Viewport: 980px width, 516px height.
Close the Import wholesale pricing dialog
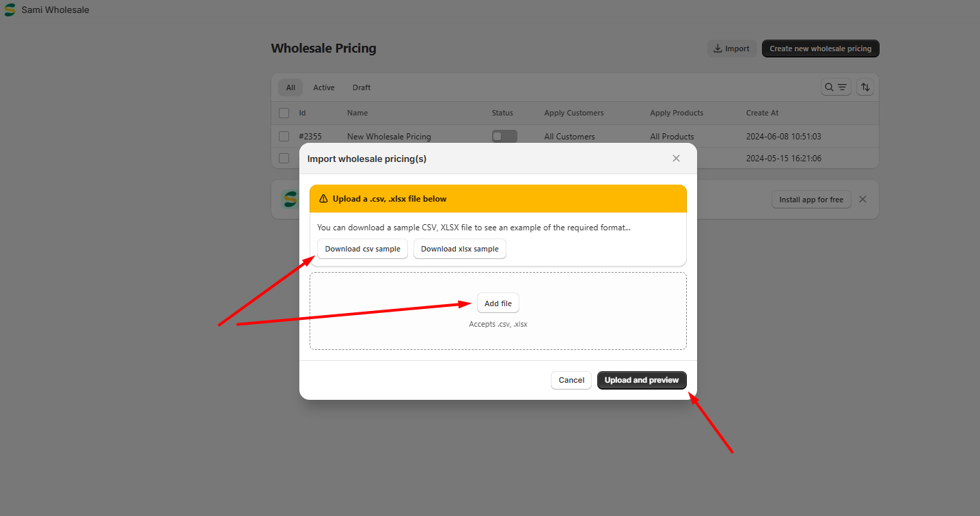676,159
